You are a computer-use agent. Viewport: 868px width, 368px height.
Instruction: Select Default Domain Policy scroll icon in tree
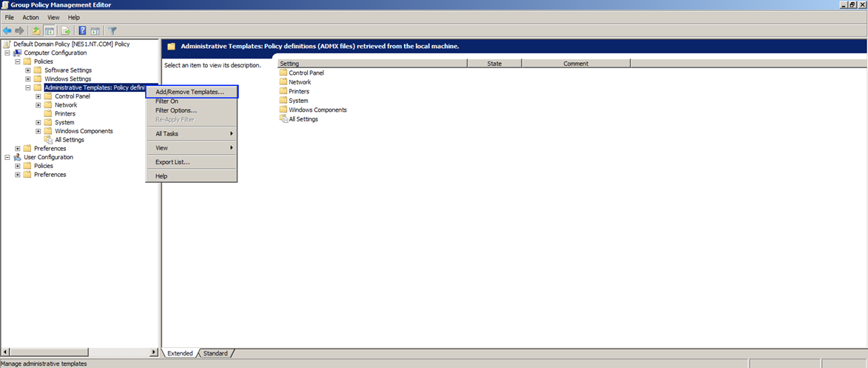pos(7,44)
